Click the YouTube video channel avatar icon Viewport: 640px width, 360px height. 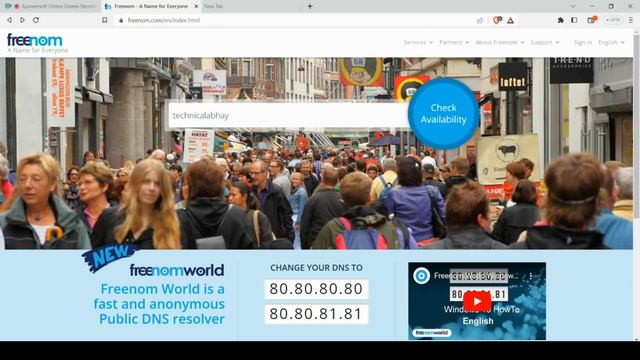[422, 276]
